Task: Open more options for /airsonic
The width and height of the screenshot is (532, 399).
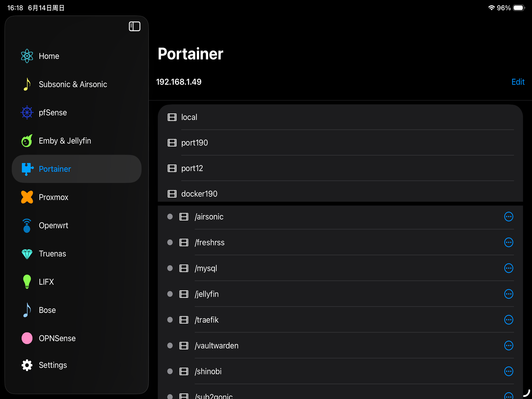Action: 508,217
